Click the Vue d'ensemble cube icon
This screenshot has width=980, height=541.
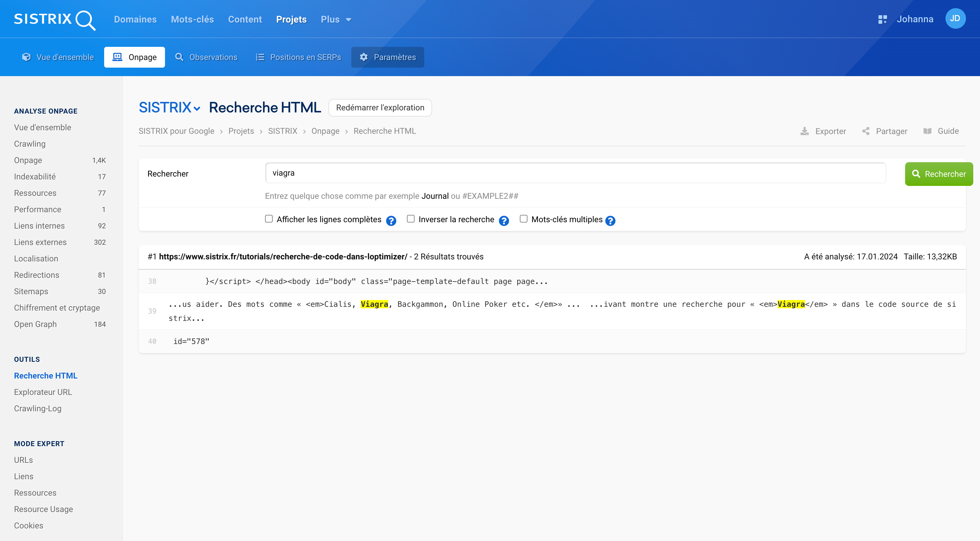(x=26, y=57)
